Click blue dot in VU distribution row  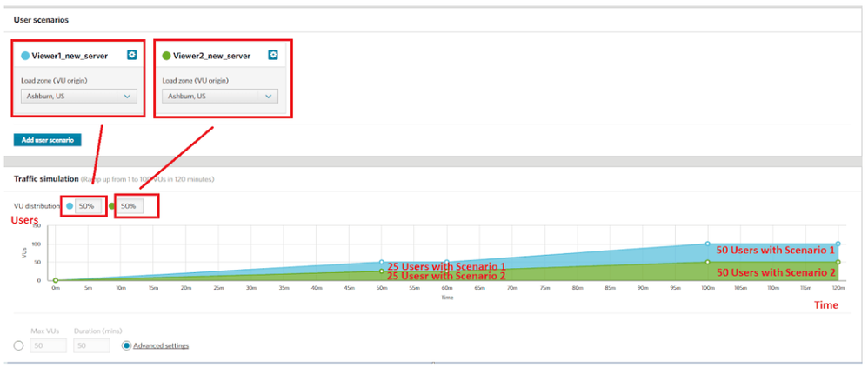(69, 206)
